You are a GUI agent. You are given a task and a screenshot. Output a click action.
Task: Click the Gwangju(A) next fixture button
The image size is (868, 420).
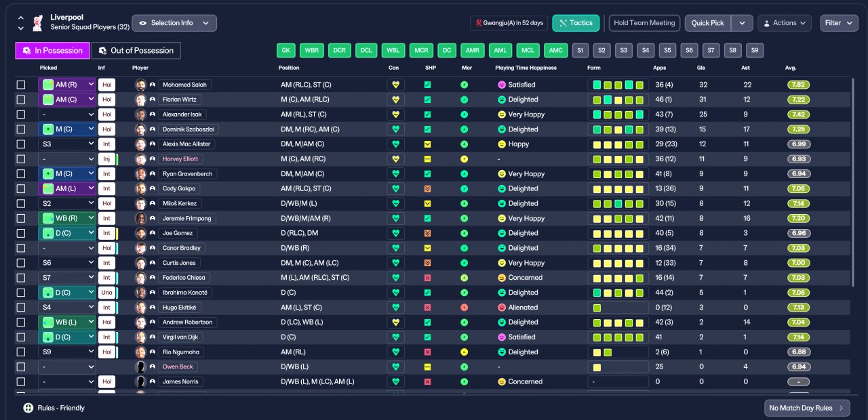click(x=509, y=23)
